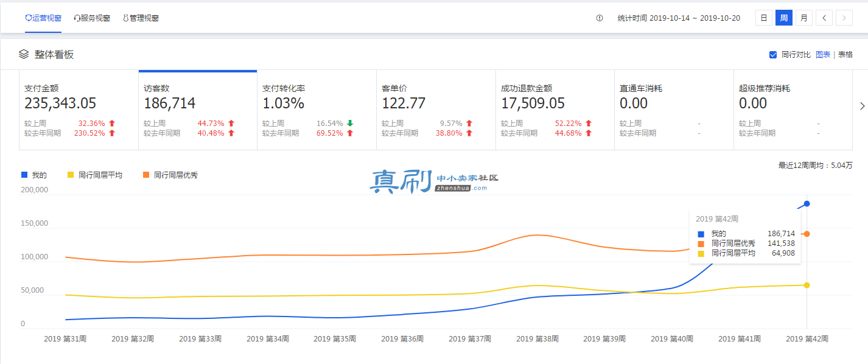Switch to 管理视窗 tab
868x364 pixels.
pos(141,18)
